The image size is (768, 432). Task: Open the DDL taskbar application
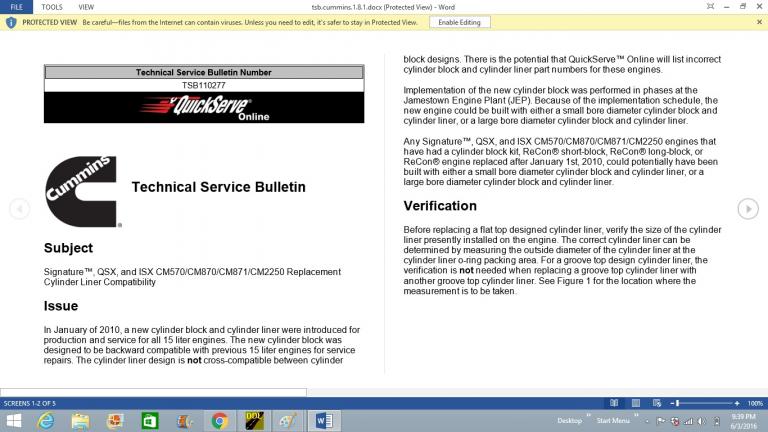click(254, 421)
